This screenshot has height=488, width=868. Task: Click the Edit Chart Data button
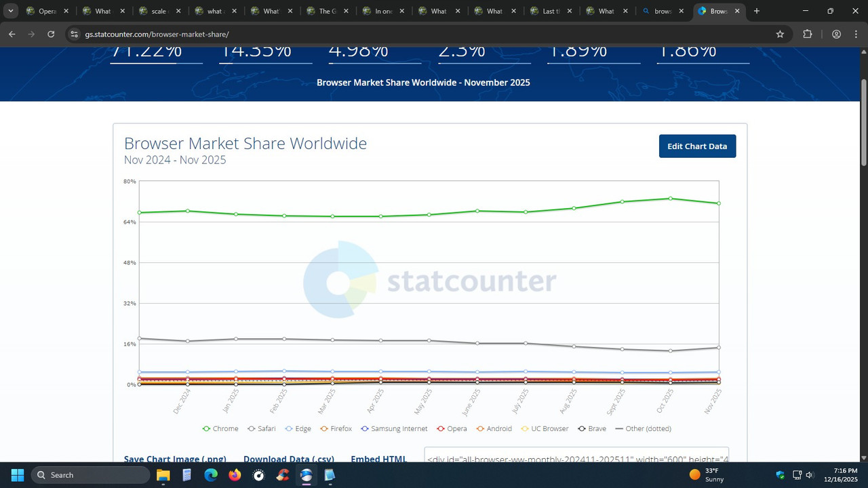pos(697,146)
